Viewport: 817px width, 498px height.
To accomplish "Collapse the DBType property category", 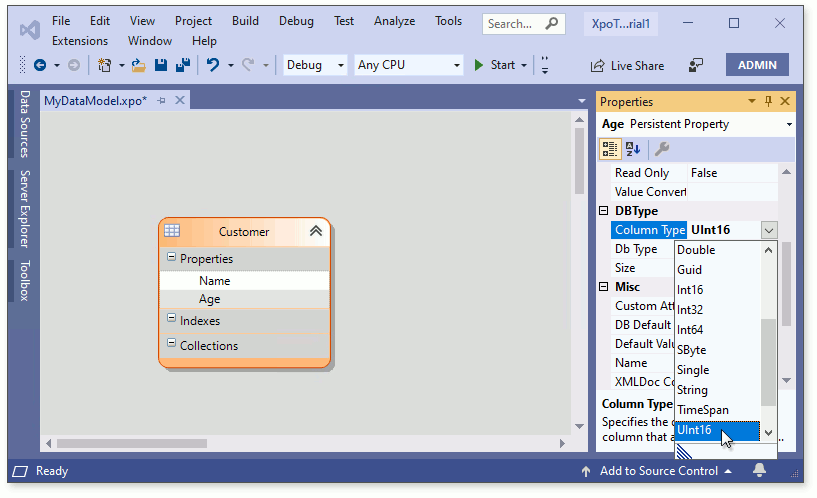I will tap(604, 211).
